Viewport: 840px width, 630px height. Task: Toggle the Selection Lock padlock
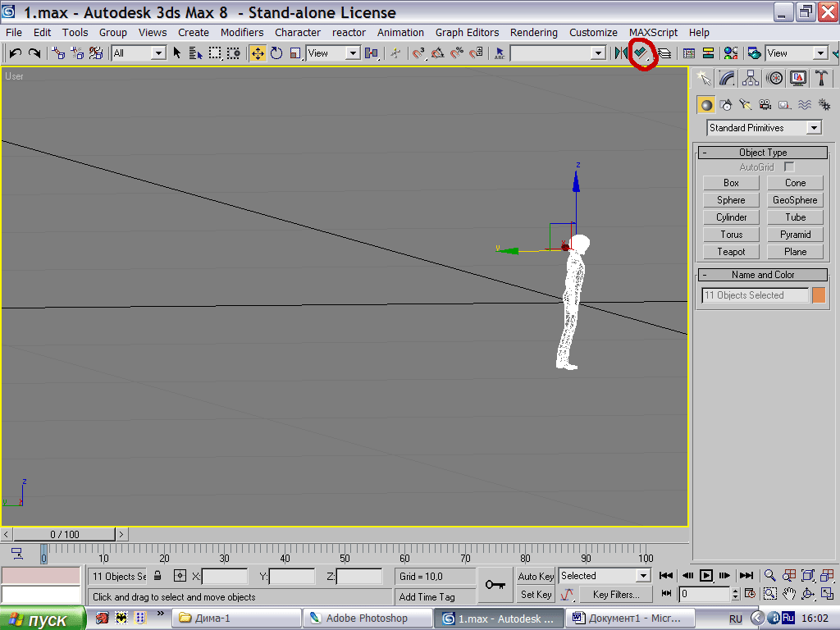click(157, 576)
